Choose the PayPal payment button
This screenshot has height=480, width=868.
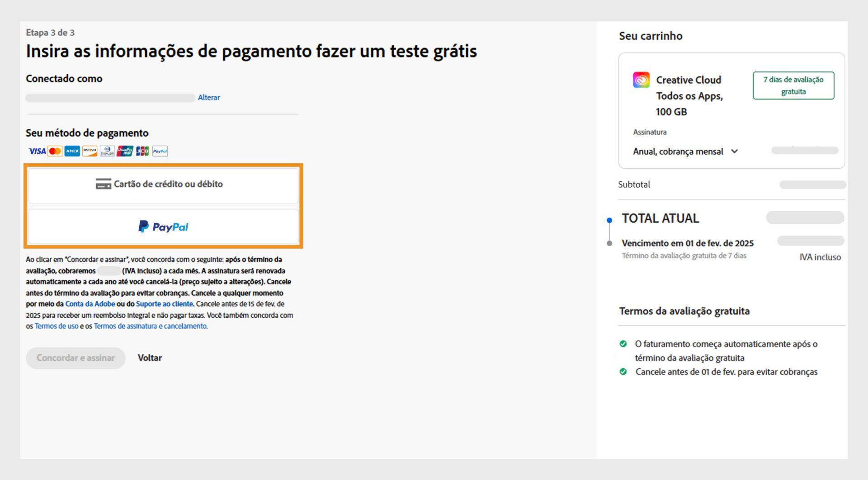(163, 227)
